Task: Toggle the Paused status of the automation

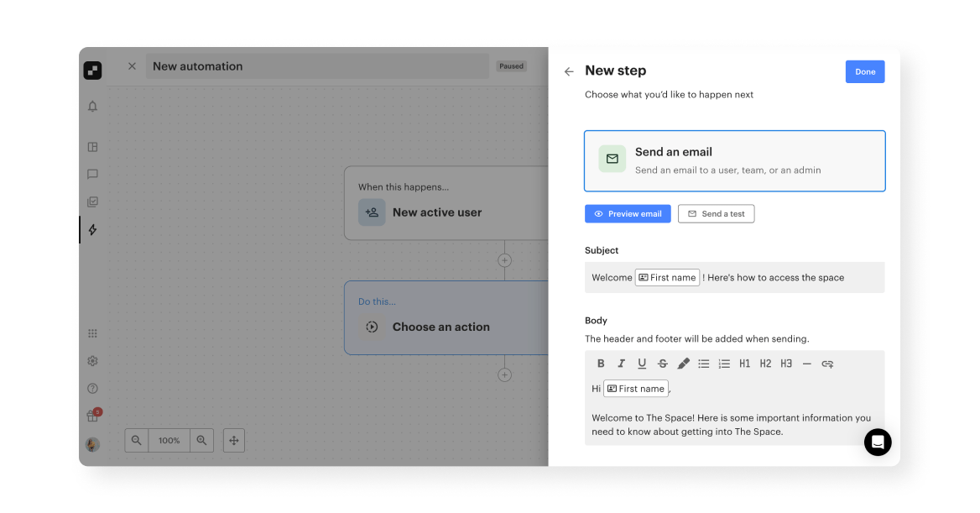Action: point(511,65)
